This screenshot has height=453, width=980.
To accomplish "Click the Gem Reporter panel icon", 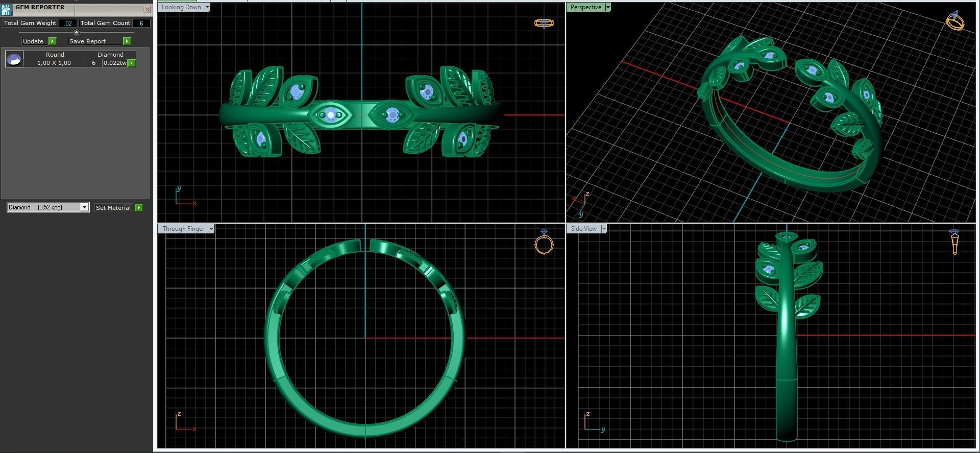I will 6,10.
